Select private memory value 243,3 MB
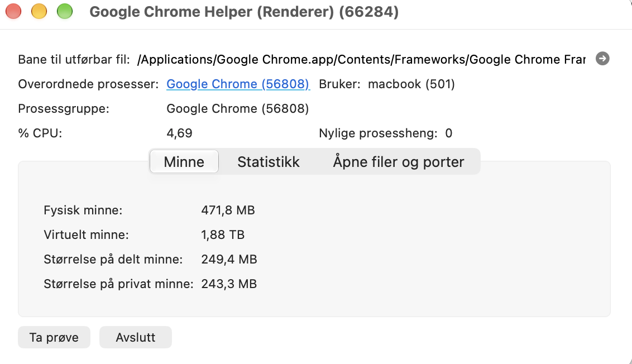 pyautogui.click(x=229, y=284)
